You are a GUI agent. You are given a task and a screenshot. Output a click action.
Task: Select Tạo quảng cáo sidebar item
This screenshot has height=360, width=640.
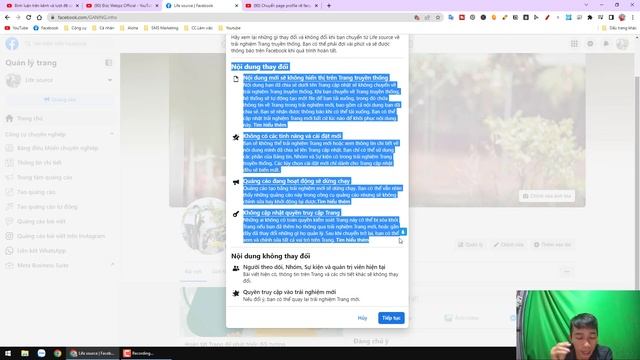pos(36,192)
